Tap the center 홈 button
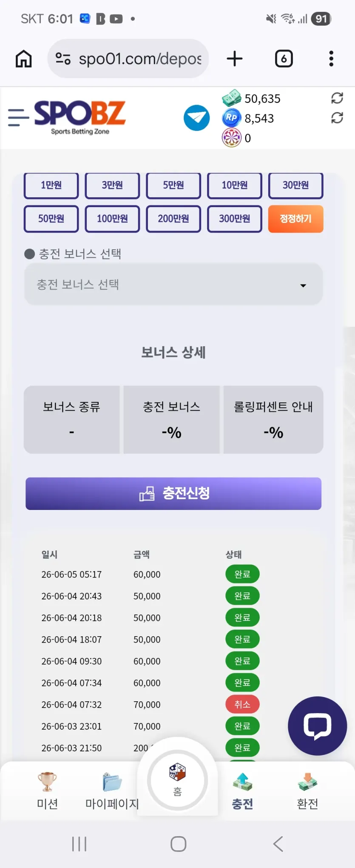Screen dimensions: 355x868 pos(178,780)
